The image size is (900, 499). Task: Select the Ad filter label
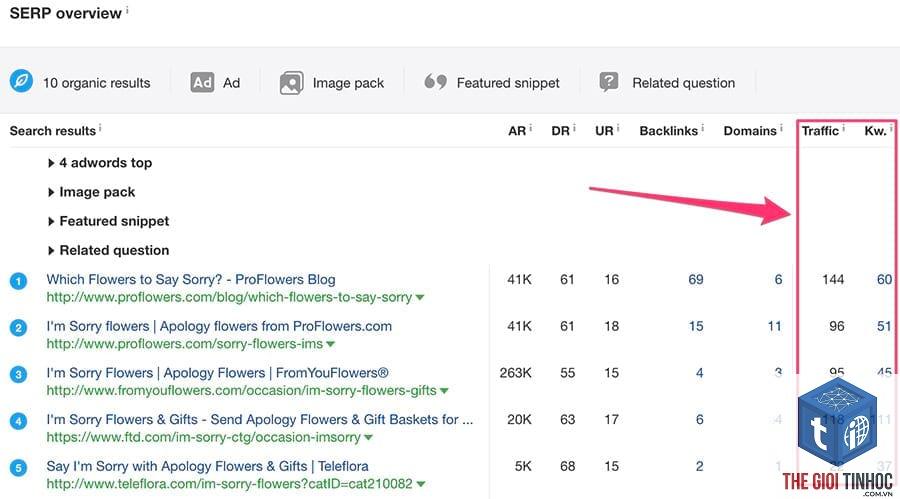231,83
